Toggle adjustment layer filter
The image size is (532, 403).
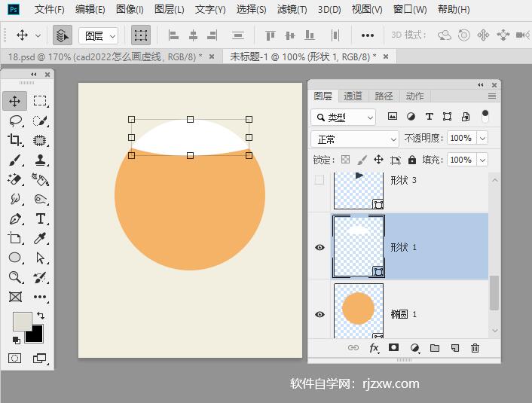click(411, 117)
